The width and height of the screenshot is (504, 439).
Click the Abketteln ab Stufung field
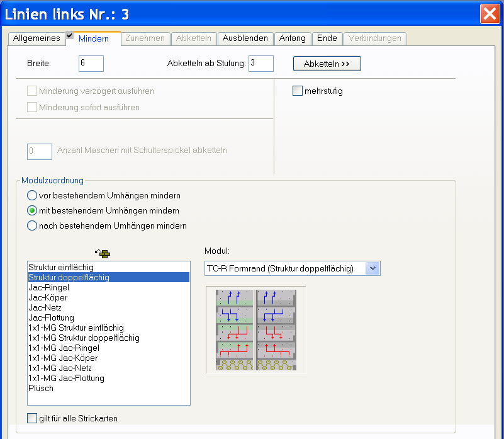pyautogui.click(x=260, y=64)
